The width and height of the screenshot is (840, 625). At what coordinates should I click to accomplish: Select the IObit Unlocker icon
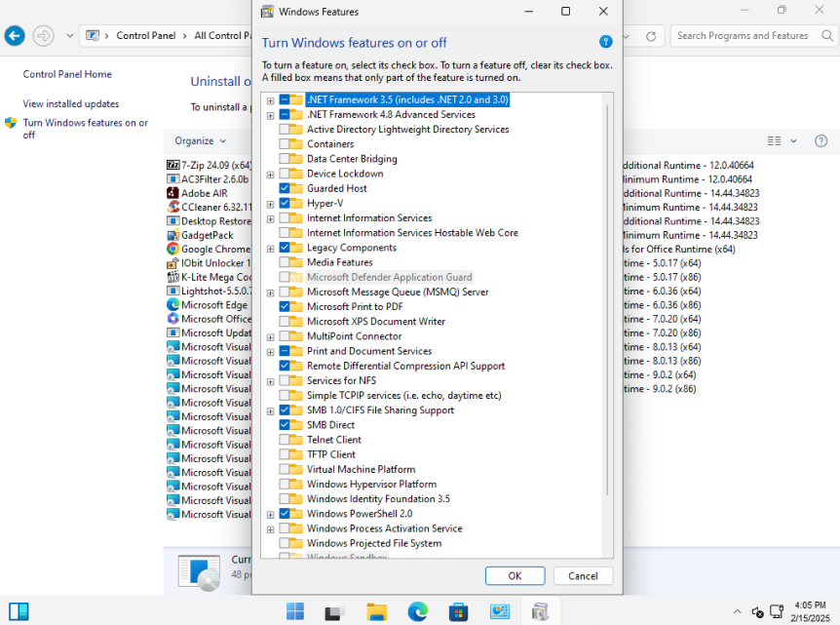click(x=173, y=262)
